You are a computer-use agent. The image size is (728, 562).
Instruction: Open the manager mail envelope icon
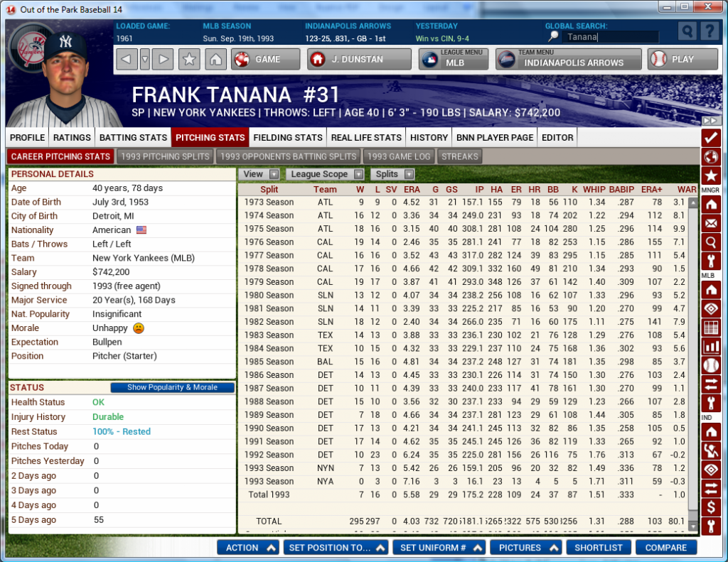point(710,223)
